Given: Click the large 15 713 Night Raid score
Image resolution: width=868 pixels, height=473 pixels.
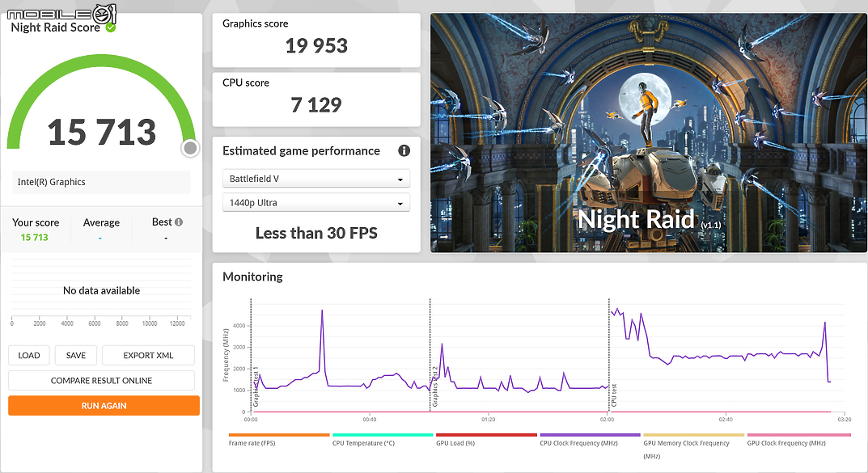Looking at the screenshot, I should 102,133.
